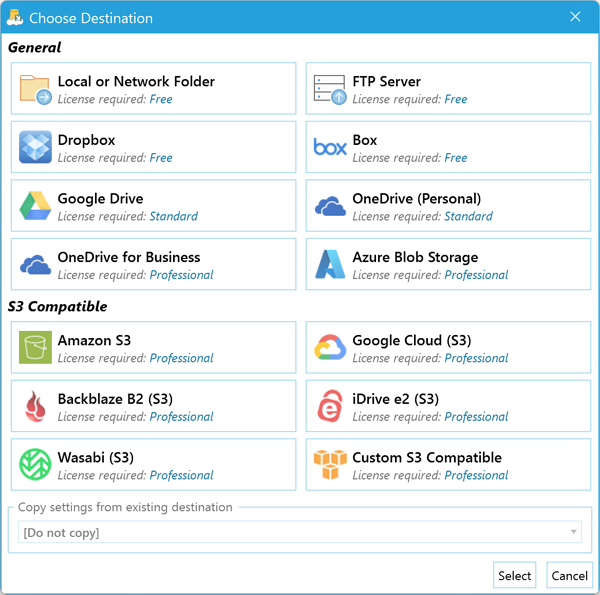Close the Choose Destination dialog
600x595 pixels.
coord(575,16)
